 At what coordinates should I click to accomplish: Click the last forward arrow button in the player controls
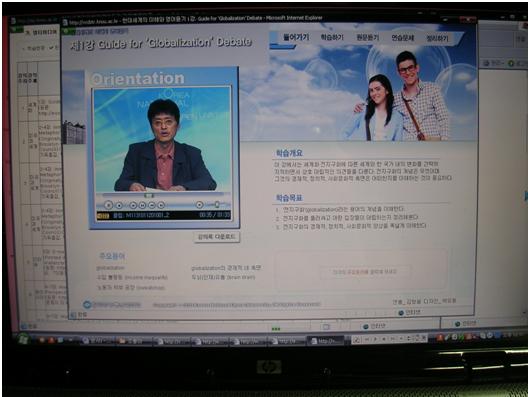click(x=161, y=205)
